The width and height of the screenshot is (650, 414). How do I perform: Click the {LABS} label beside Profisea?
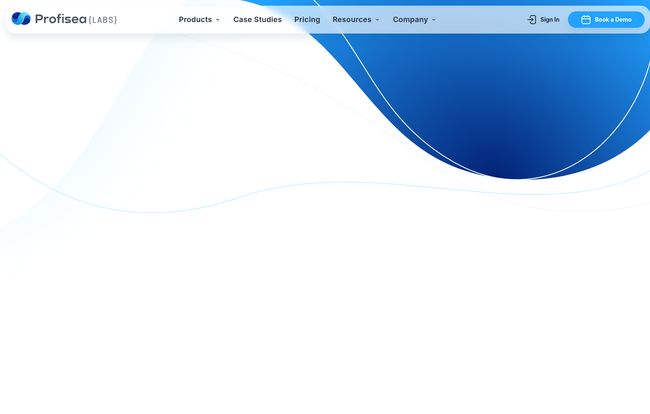[103, 19]
